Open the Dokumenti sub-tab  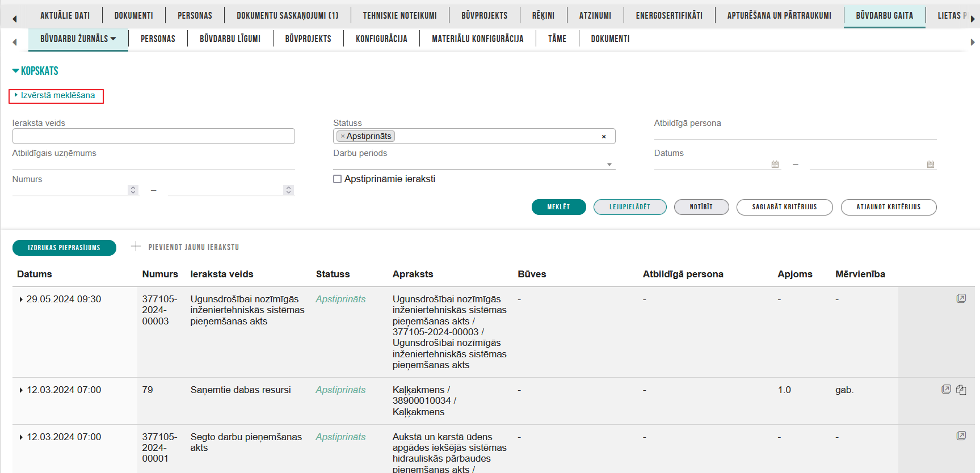pos(610,39)
